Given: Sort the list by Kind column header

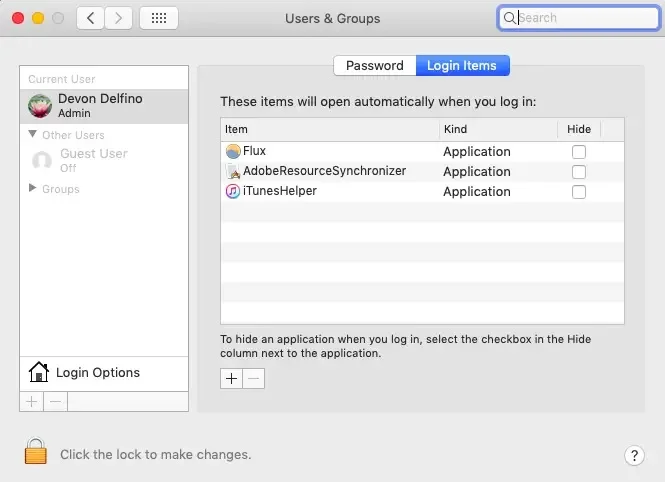Looking at the screenshot, I should pyautogui.click(x=497, y=129).
